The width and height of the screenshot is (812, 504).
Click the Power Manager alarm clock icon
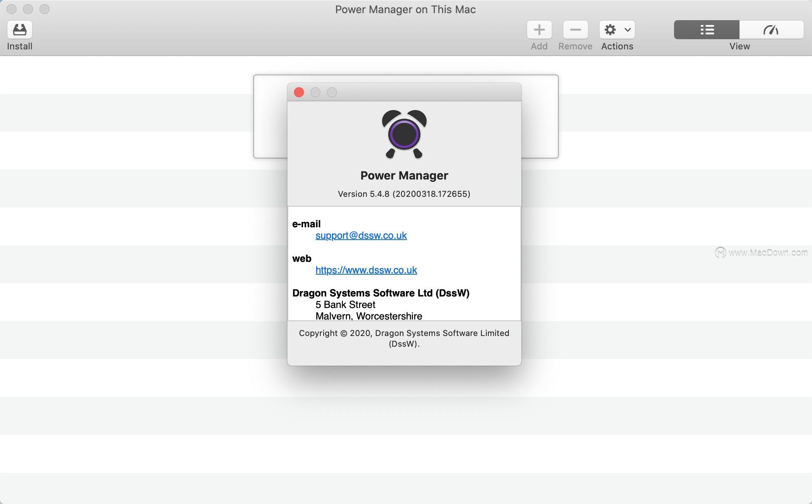pos(404,134)
